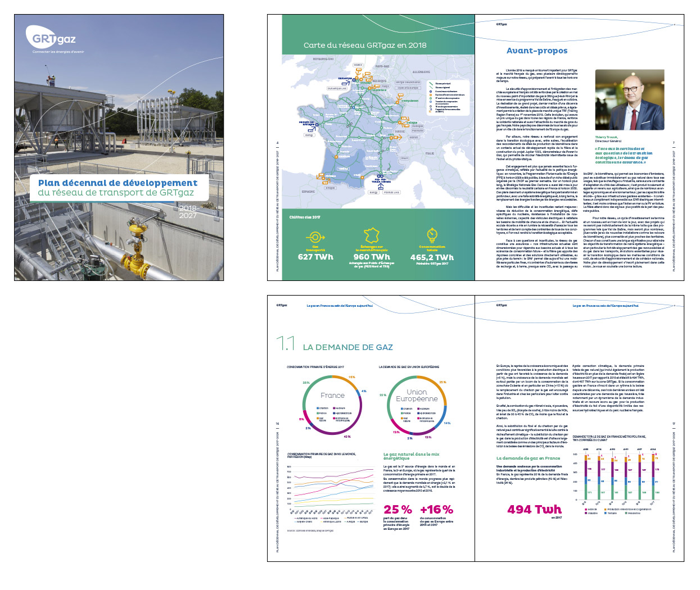Click the 'ITALIE' map label
The height and width of the screenshot is (590, 700).
[x=430, y=153]
